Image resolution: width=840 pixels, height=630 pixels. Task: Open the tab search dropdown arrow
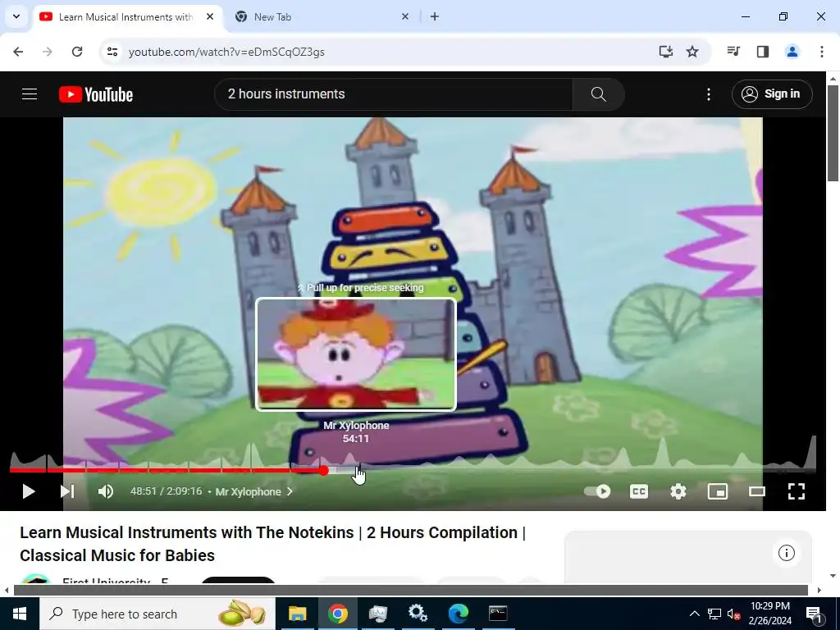coord(16,16)
